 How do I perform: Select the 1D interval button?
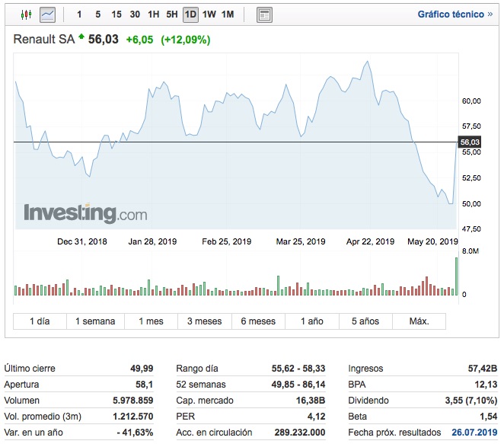pos(190,14)
